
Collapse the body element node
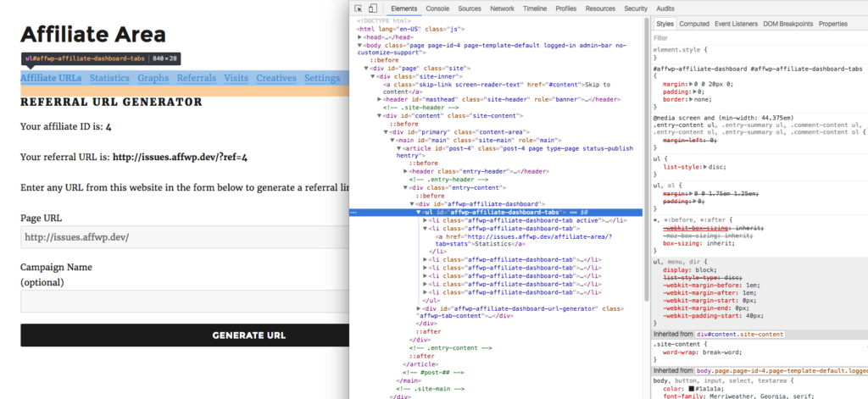pyautogui.click(x=360, y=44)
